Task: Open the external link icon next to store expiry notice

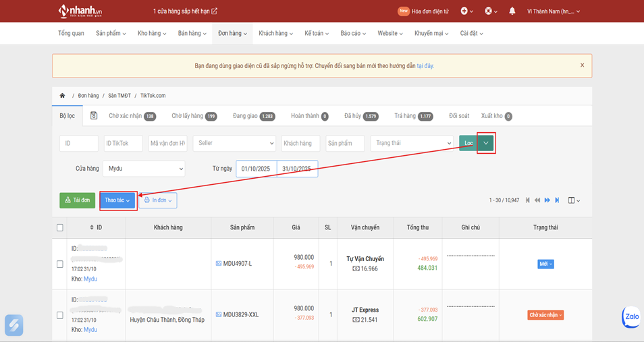Action: coord(215,11)
